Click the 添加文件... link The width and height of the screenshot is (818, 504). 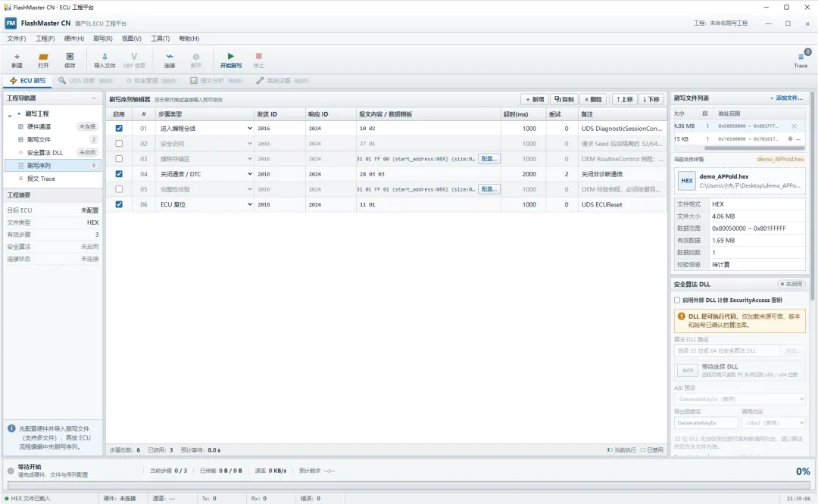786,98
